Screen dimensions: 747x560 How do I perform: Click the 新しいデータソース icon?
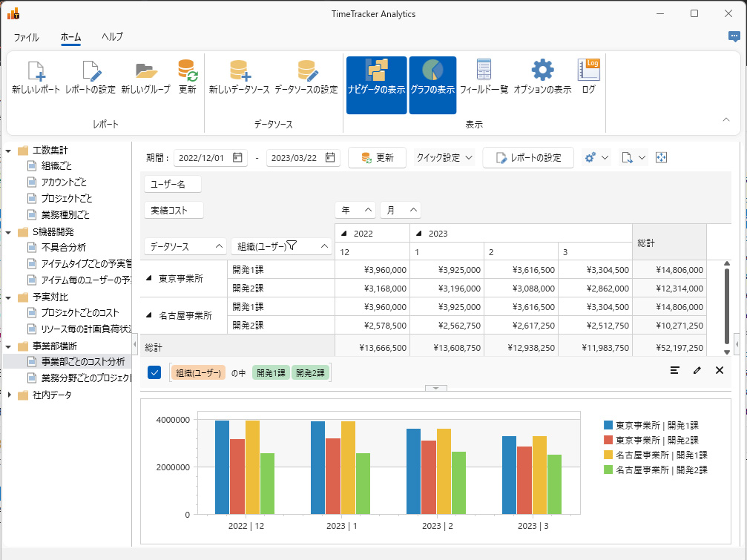[x=239, y=71]
